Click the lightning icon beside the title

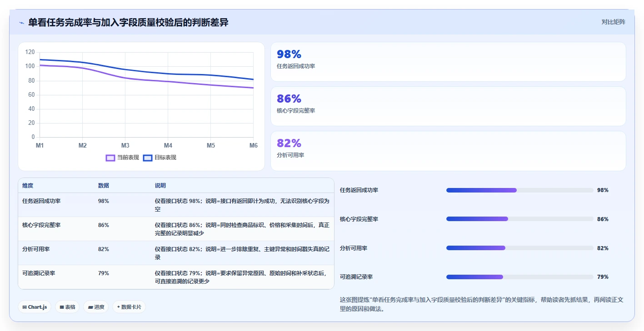(x=21, y=23)
